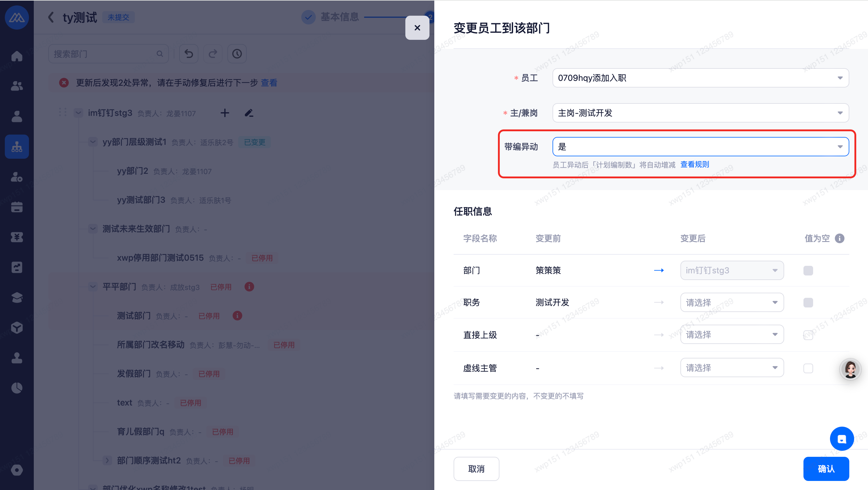Check the 值为空 box for 直接上级
This screenshot has height=490, width=868.
(x=808, y=335)
